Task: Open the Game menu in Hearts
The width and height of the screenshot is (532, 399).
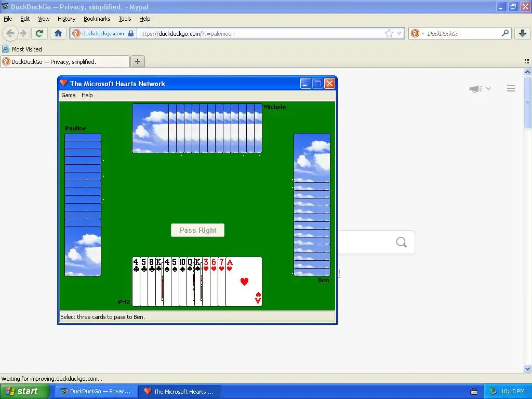Action: (68, 96)
